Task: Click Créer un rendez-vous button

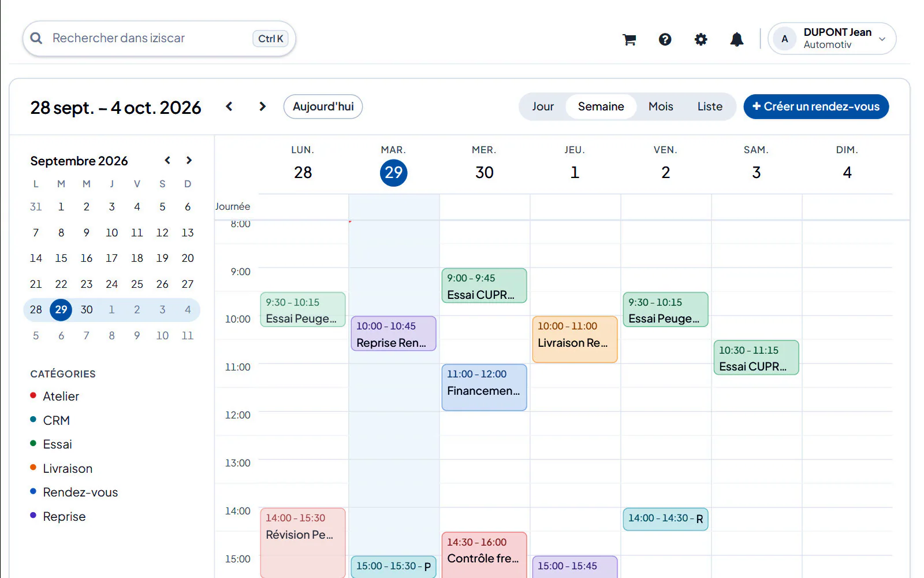Action: [816, 106]
